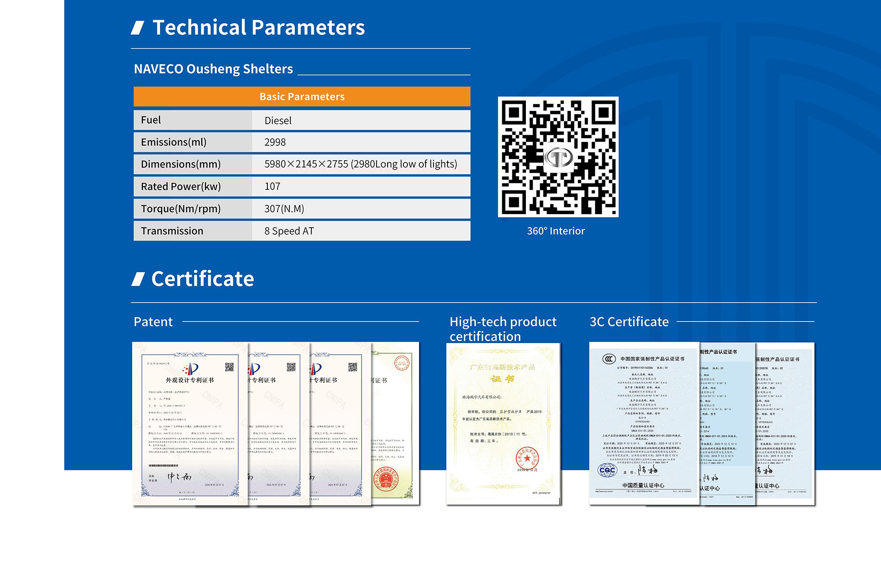Viewport: 881px width, 588px height.
Task: Open the fourth patent certificate with green border
Action: [x=396, y=423]
